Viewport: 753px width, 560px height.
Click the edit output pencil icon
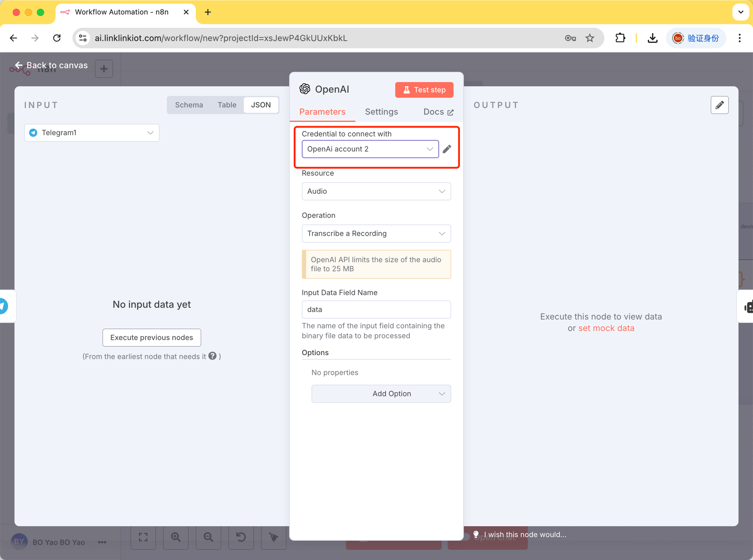tap(719, 105)
